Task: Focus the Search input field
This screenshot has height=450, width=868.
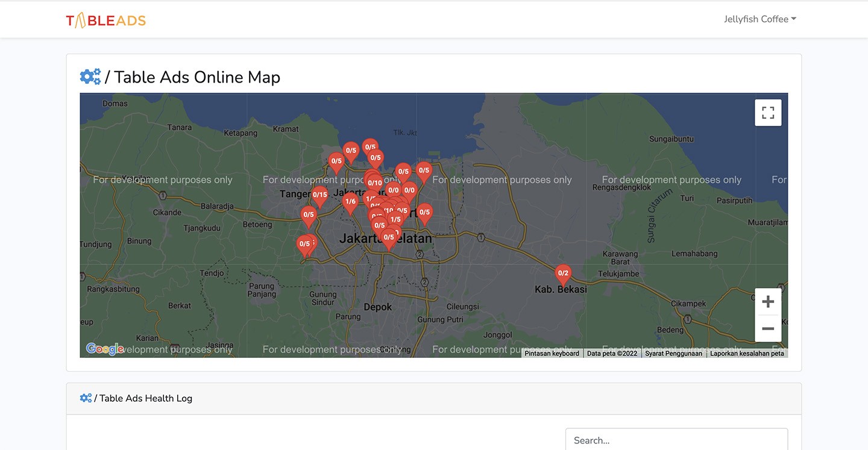Action: pyautogui.click(x=676, y=440)
